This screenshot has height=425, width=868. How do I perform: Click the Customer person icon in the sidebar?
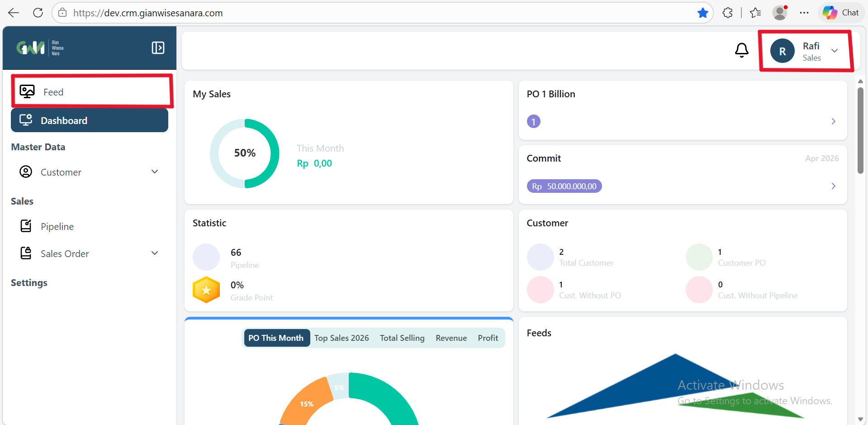26,172
